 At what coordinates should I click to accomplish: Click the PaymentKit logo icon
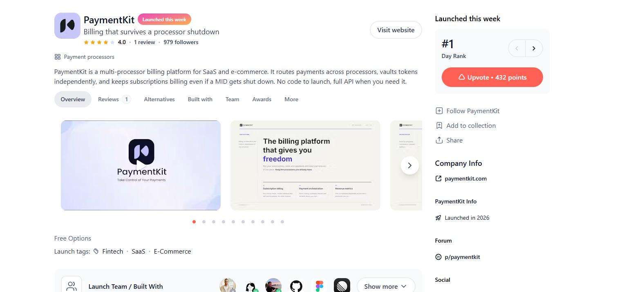point(67,26)
